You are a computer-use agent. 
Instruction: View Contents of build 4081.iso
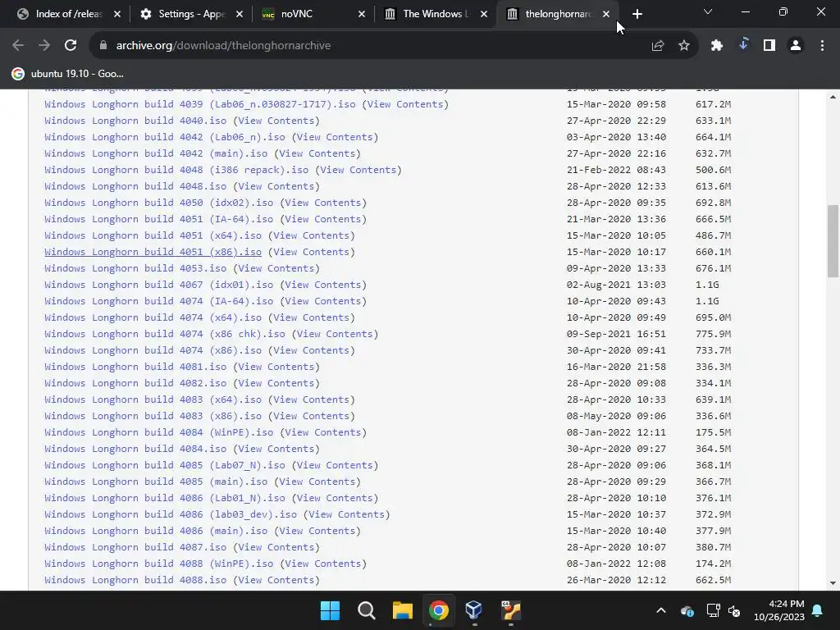(x=276, y=367)
